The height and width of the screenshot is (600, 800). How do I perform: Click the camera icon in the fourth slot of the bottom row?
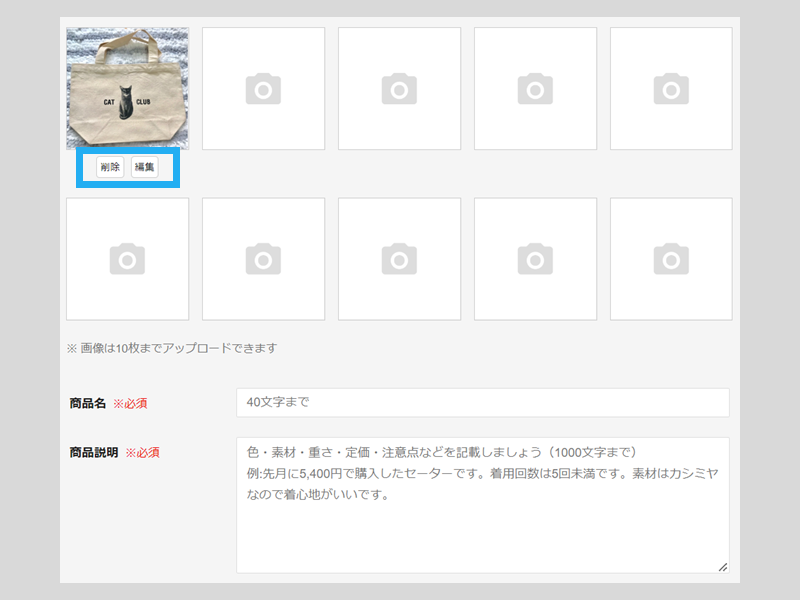click(x=535, y=259)
